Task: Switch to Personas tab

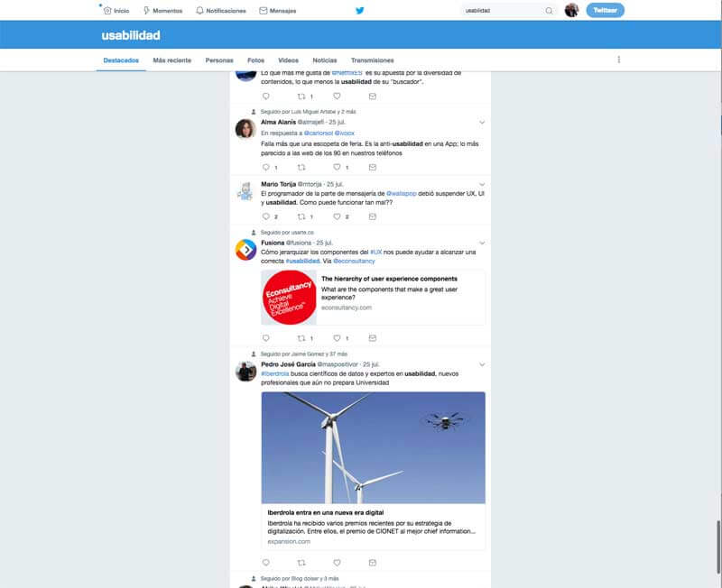Action: click(x=219, y=60)
